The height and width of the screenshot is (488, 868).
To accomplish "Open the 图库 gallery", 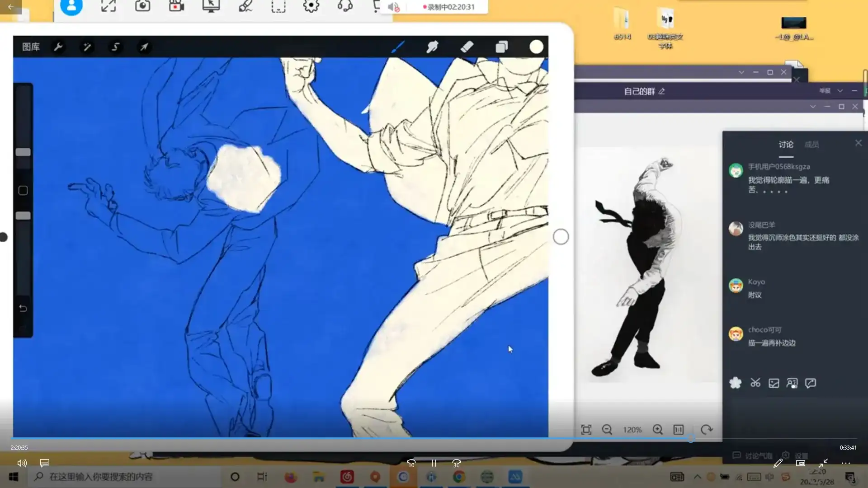I will coord(31,47).
